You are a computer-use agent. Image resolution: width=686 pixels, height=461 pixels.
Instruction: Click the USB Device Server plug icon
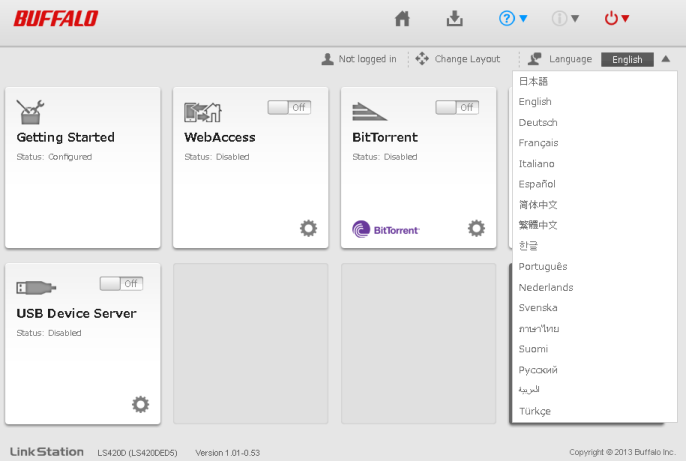pos(36,287)
